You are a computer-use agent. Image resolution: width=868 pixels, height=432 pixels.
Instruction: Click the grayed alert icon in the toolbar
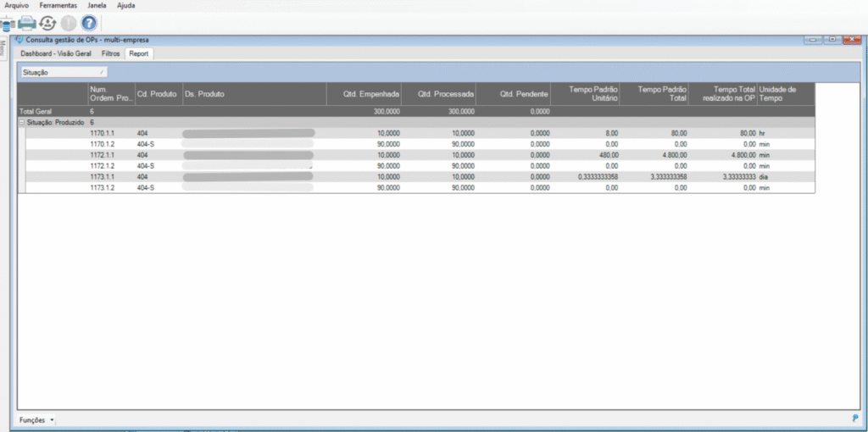pos(68,23)
